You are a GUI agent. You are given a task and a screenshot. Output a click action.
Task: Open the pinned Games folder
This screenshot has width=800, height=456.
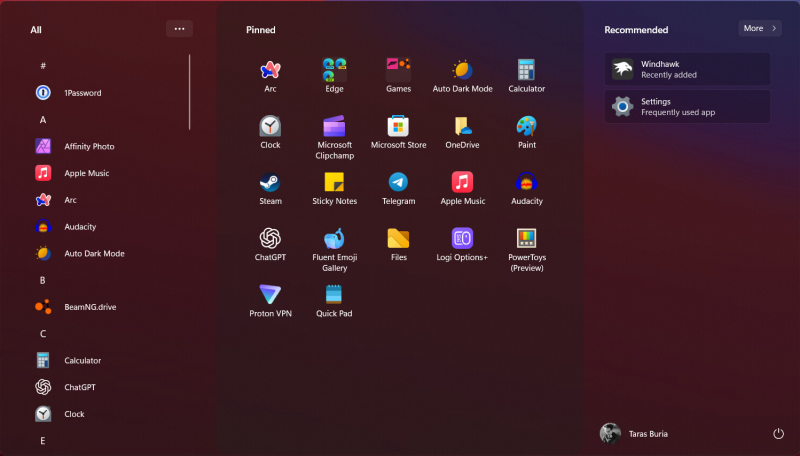pyautogui.click(x=398, y=76)
